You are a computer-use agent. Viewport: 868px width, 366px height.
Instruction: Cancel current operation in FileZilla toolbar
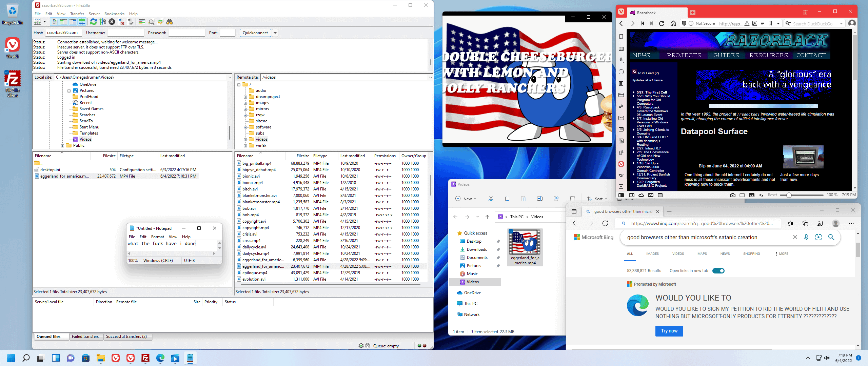112,22
